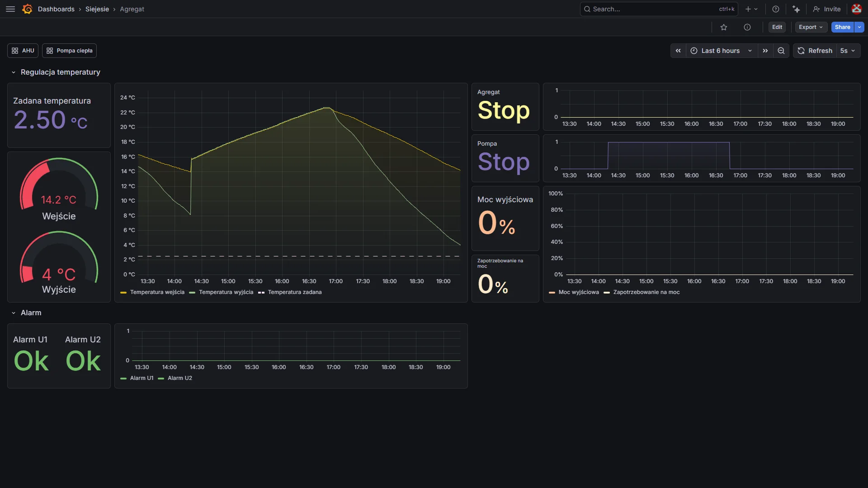Hide the Alarm U1 series via its legend
Screen dimensions: 868x488
pyautogui.click(x=142, y=378)
